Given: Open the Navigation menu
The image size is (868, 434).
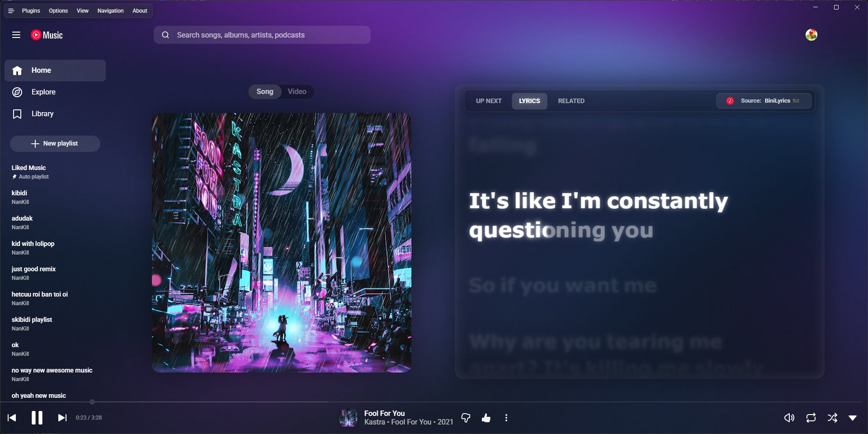Looking at the screenshot, I should point(110,11).
